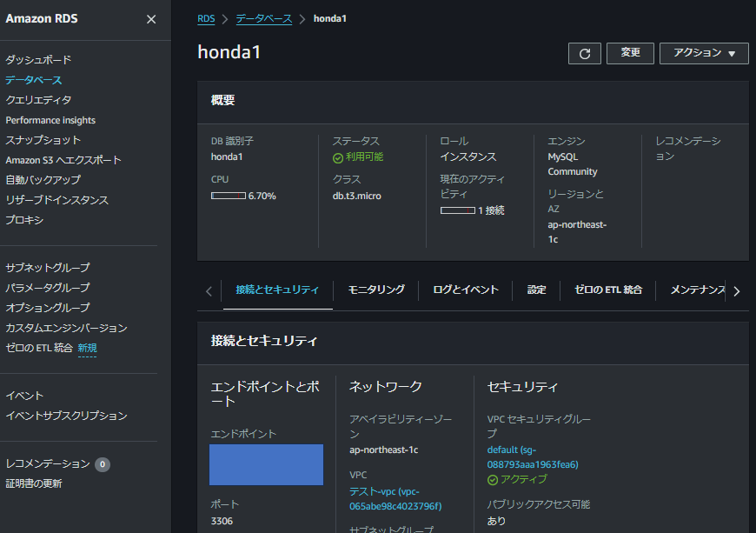The image size is (756, 533).
Task: Click the 変更 button
Action: (630, 53)
